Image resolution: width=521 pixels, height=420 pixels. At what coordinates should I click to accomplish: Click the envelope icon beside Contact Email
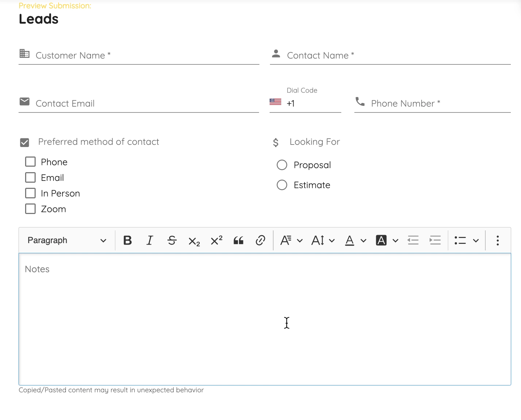pyautogui.click(x=24, y=102)
